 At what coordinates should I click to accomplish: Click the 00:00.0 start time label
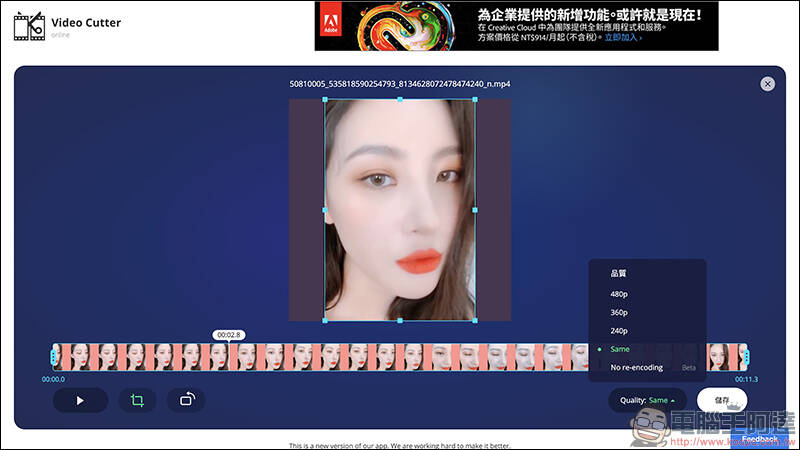53,379
